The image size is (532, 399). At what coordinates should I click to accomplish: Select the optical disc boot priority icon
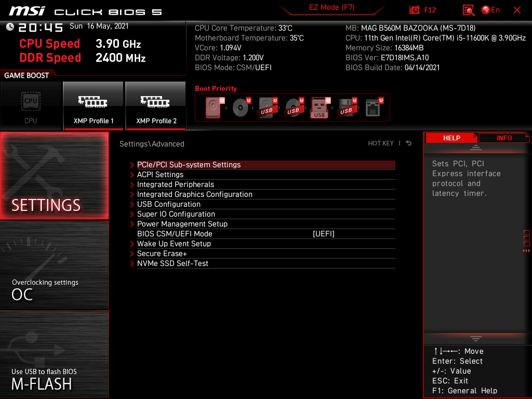click(x=241, y=108)
